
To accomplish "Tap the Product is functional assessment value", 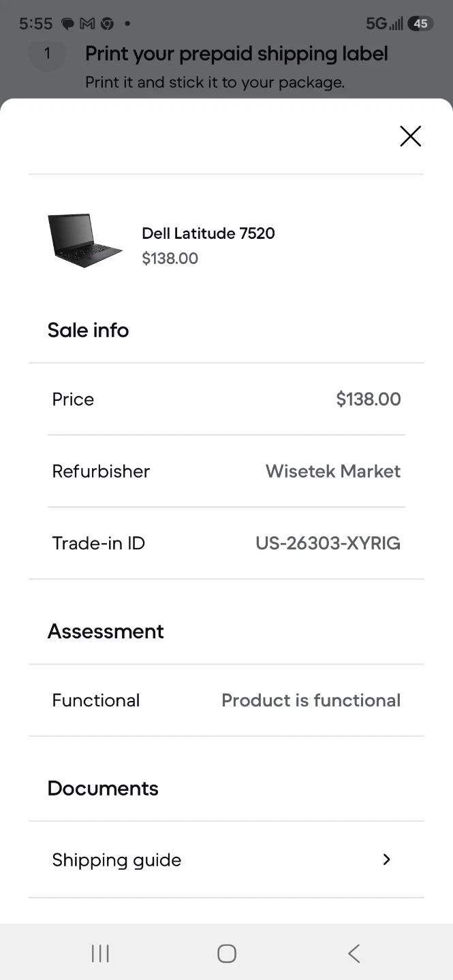I will point(311,700).
